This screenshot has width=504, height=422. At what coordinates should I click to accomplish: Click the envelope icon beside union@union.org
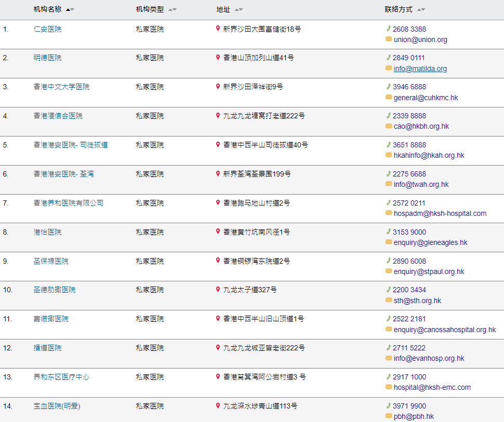(389, 39)
